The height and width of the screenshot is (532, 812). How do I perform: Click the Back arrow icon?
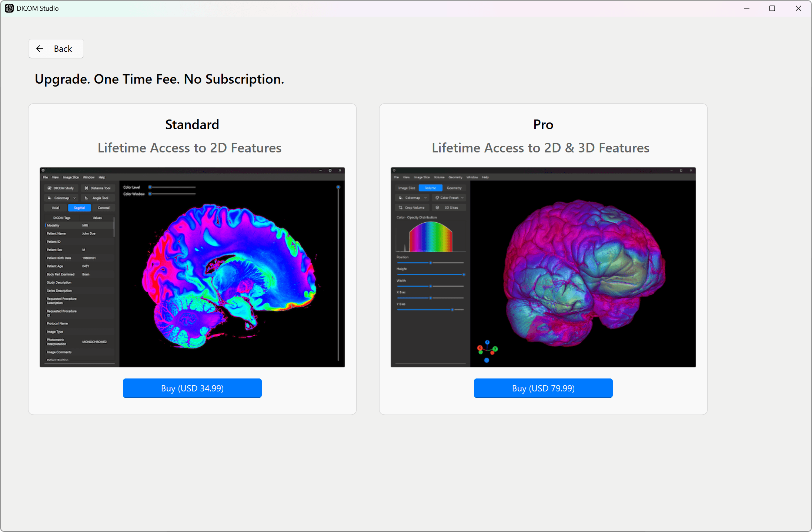point(40,48)
